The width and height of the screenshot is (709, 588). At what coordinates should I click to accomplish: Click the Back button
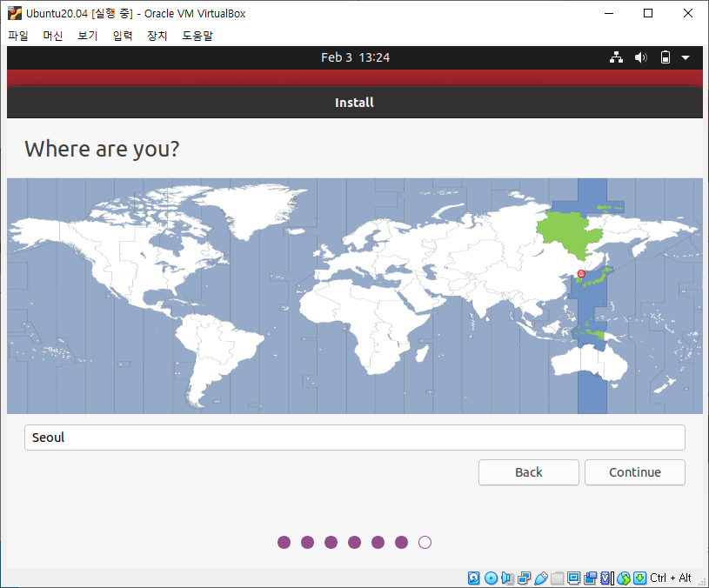click(x=529, y=472)
